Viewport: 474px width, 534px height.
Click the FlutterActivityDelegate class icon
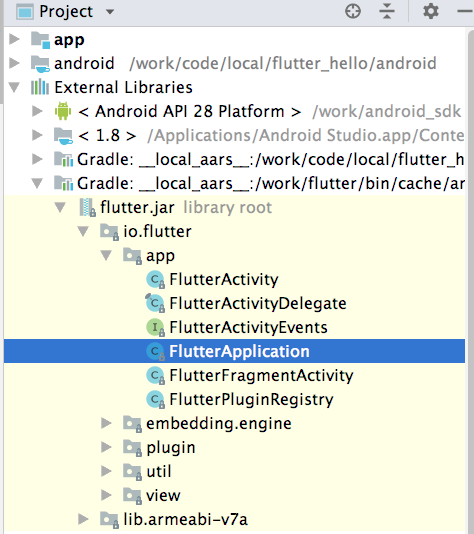point(155,303)
